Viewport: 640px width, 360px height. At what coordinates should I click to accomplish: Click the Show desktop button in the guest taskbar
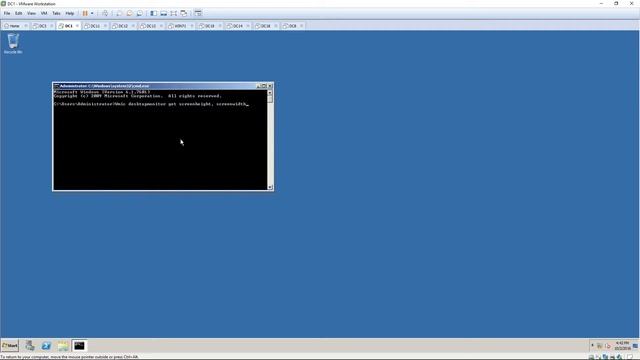coord(635,346)
